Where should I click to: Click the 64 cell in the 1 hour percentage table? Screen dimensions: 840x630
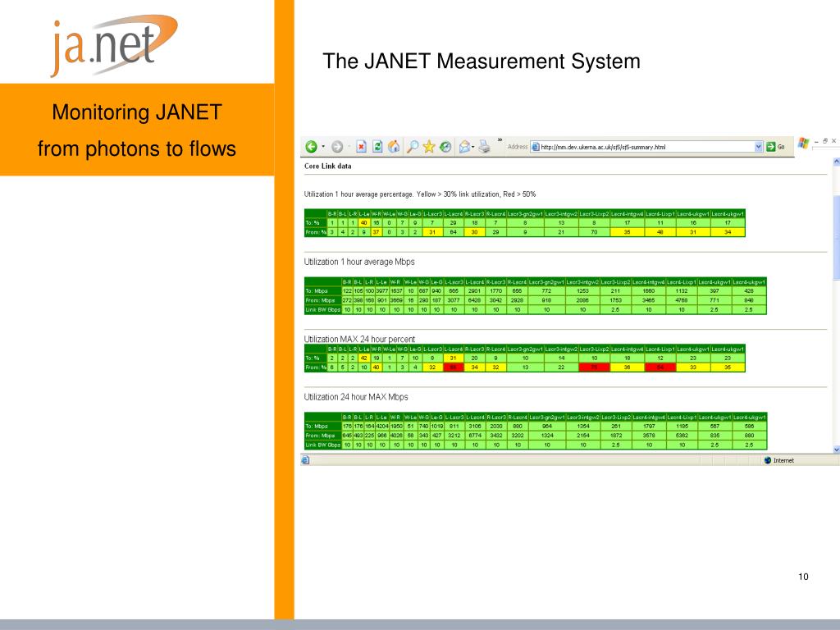[453, 232]
